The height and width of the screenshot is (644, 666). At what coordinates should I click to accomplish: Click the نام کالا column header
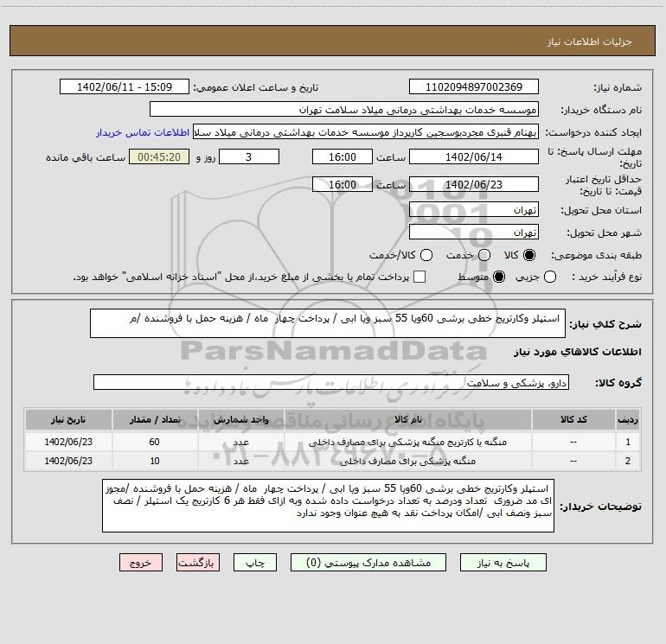click(407, 420)
